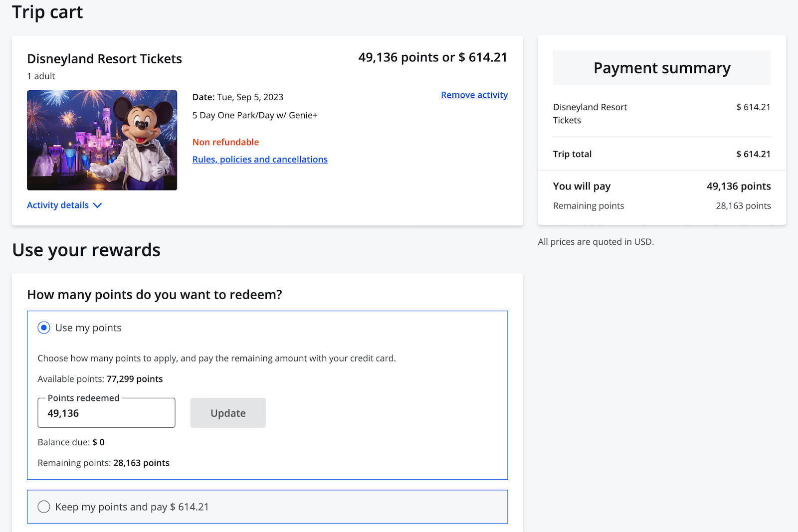Click the Balance due amount
Image resolution: width=798 pixels, height=532 pixels.
(99, 442)
